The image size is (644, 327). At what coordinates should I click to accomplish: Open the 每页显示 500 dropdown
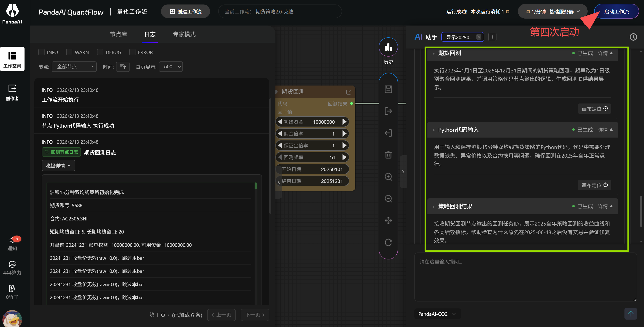(x=171, y=67)
